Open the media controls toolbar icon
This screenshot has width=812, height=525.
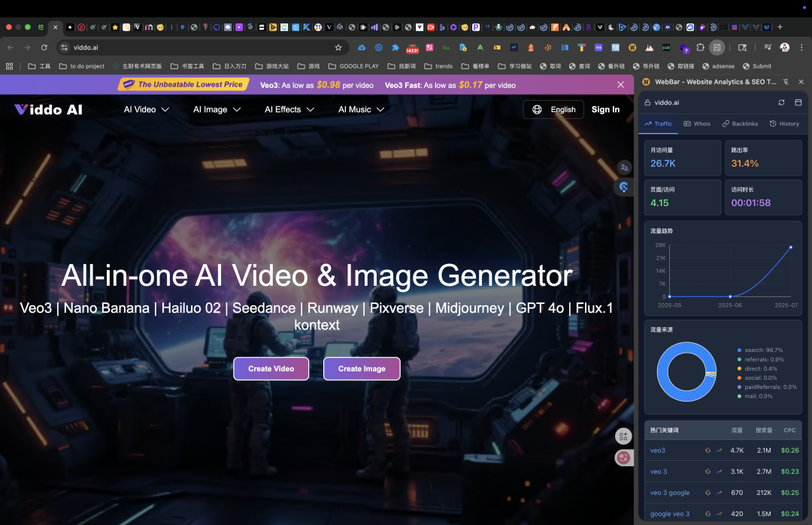768,47
